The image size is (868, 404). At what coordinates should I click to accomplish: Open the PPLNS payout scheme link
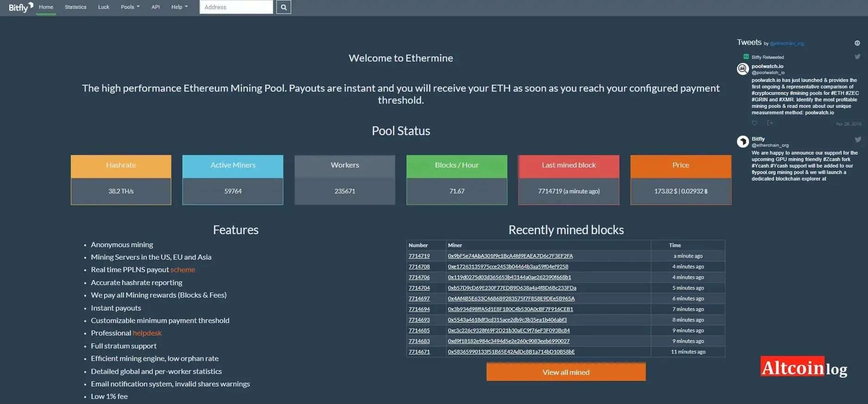pyautogui.click(x=183, y=270)
